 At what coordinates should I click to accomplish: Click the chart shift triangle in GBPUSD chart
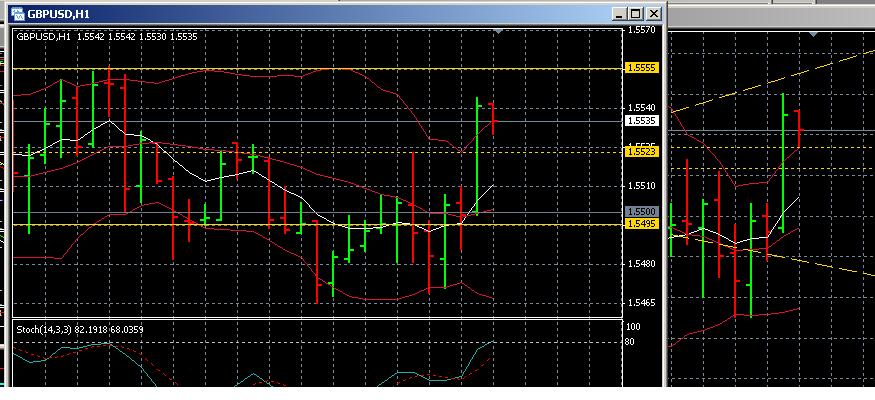pyautogui.click(x=498, y=33)
